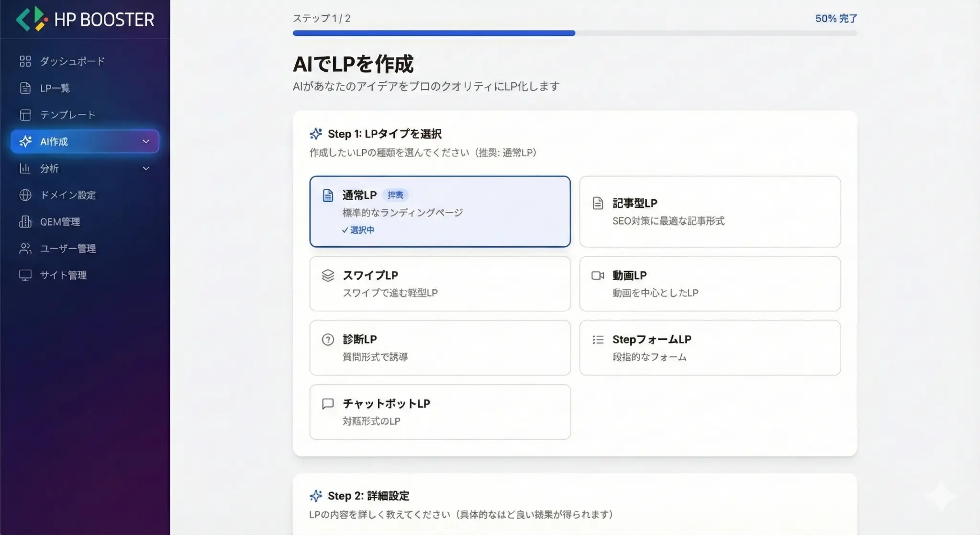Click the step progress bar
This screenshot has width=980, height=535.
pyautogui.click(x=574, y=33)
